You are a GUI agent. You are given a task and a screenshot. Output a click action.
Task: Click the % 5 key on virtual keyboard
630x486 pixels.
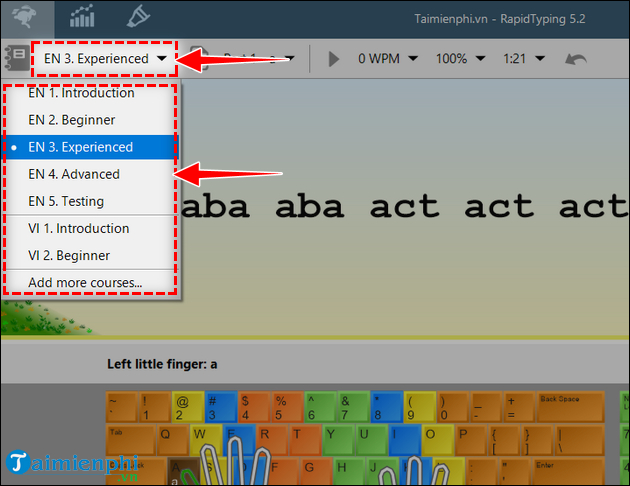(287, 407)
